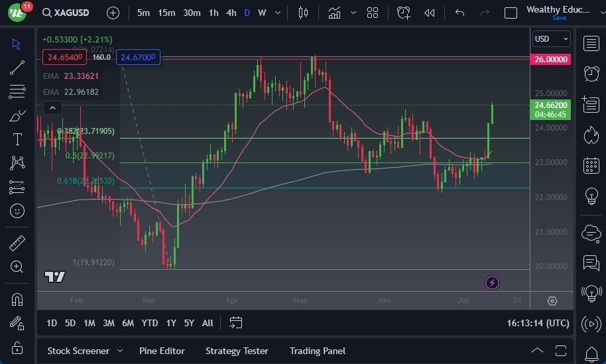Toggle the magnet snap mode

tap(17, 299)
